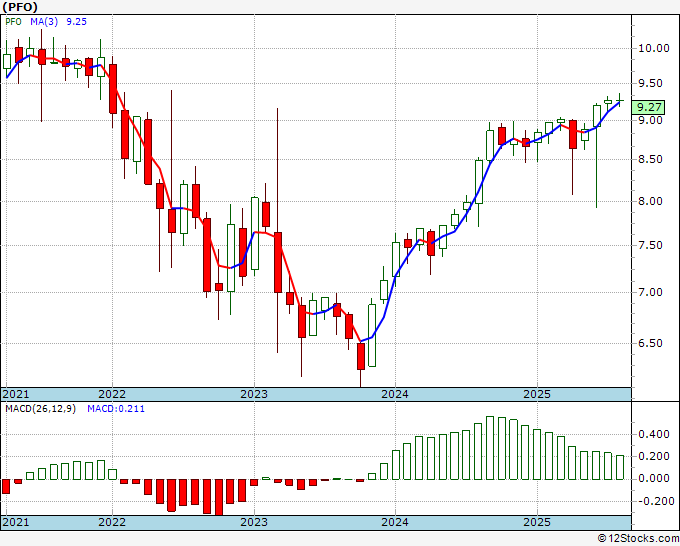Click the -0.200 MACD axis label
This screenshot has width=680, height=546.
pos(655,501)
